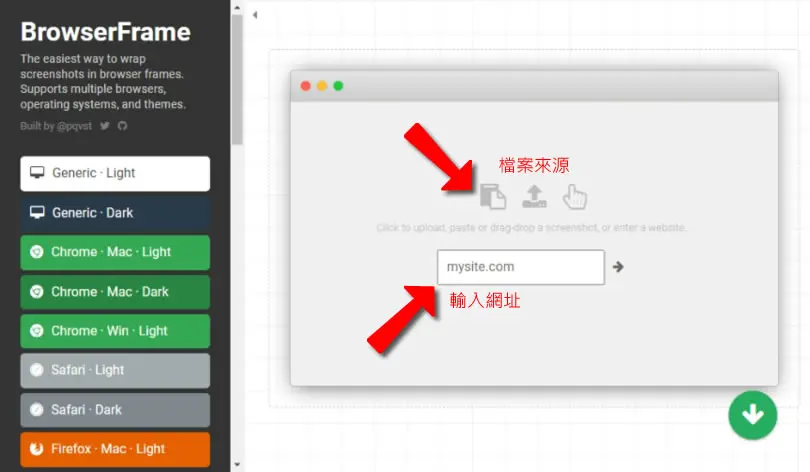Click the green download arrow button
Image resolution: width=810 pixels, height=472 pixels.
click(x=752, y=415)
